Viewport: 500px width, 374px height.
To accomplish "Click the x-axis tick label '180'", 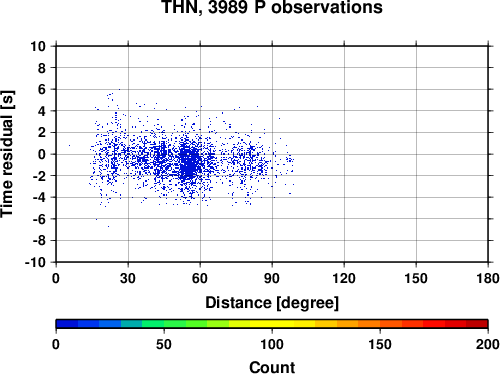I will pyautogui.click(x=488, y=278).
